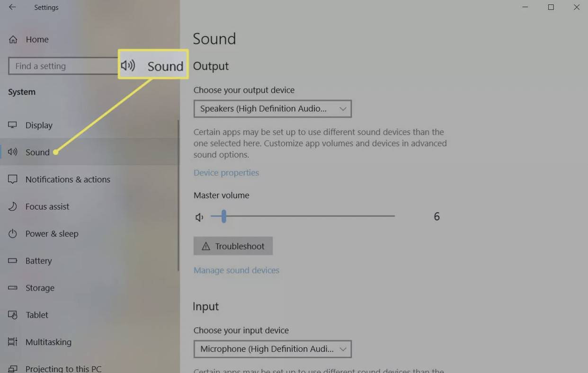Select Sound in the sidebar
The height and width of the screenshot is (373, 588).
[37, 152]
